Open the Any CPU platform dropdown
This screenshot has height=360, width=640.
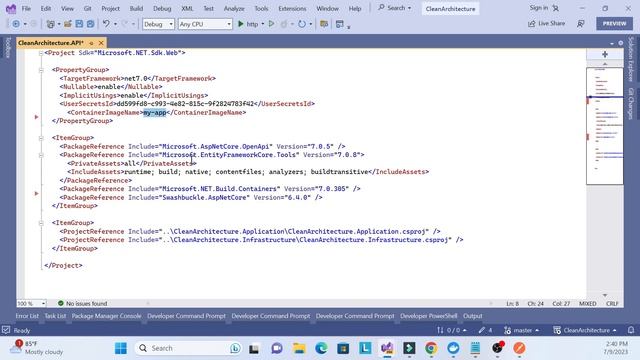pos(205,24)
